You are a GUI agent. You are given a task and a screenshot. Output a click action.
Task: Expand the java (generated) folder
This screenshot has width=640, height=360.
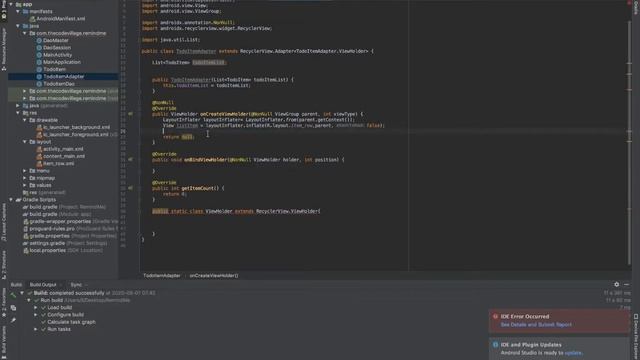[x=18, y=105]
